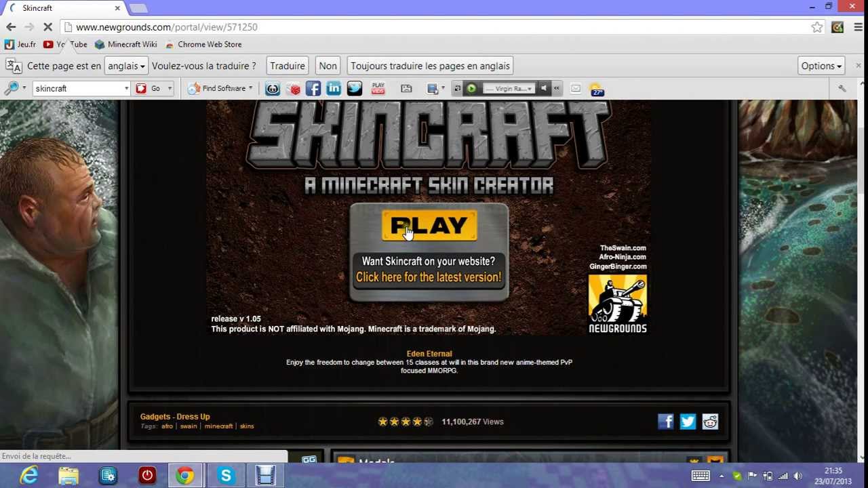This screenshot has width=868, height=488.
Task: Open the Facebook toolbar icon
Action: click(313, 88)
